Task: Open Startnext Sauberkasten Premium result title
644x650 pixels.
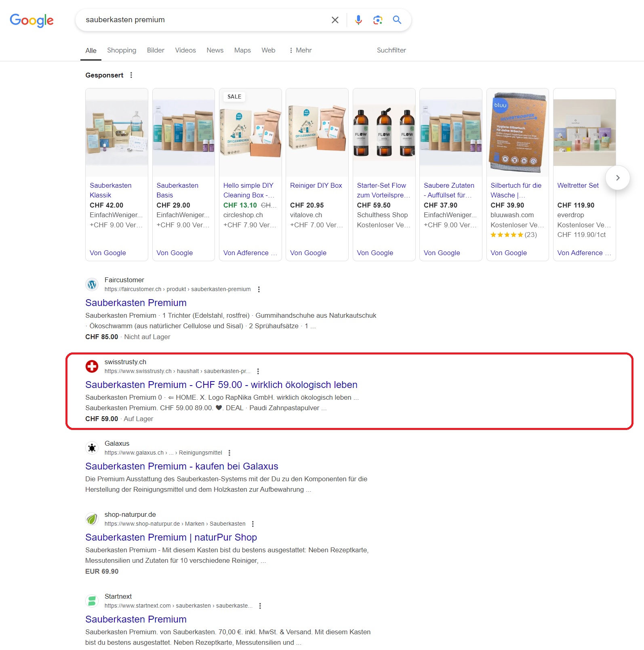Action: (x=136, y=619)
